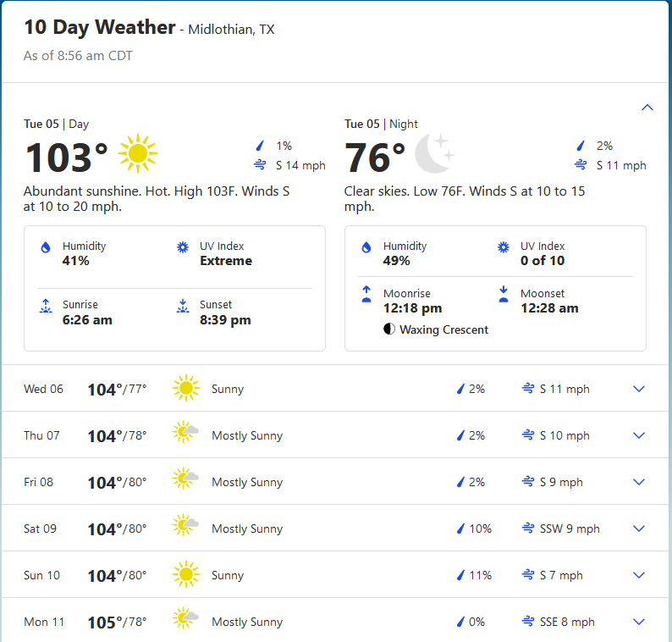Click Sun 10 Sunny condition text
This screenshot has width=672, height=642.
tap(228, 576)
